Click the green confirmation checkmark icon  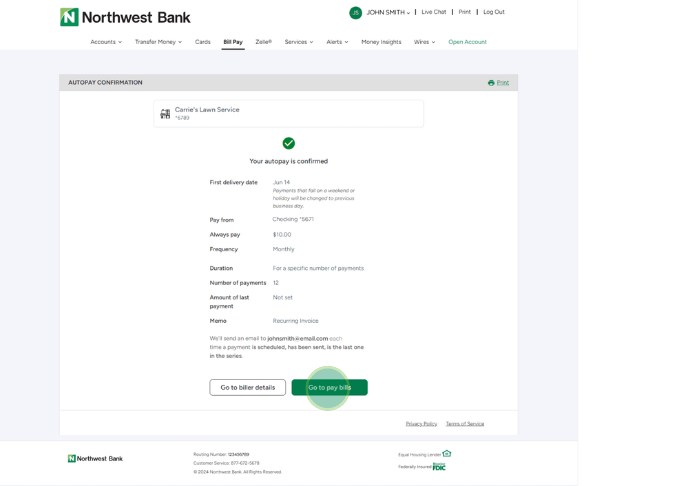click(288, 143)
